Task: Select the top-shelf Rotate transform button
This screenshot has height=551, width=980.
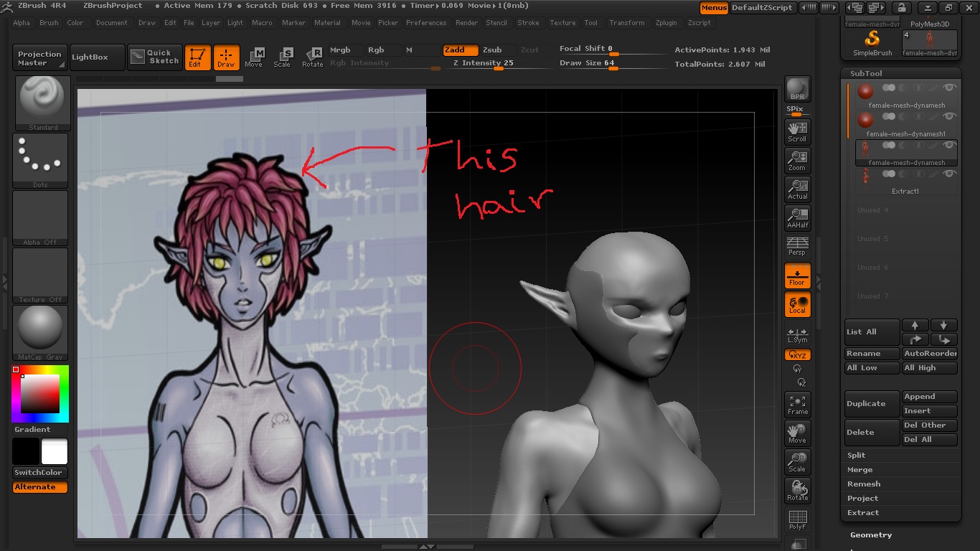Action: pos(312,57)
